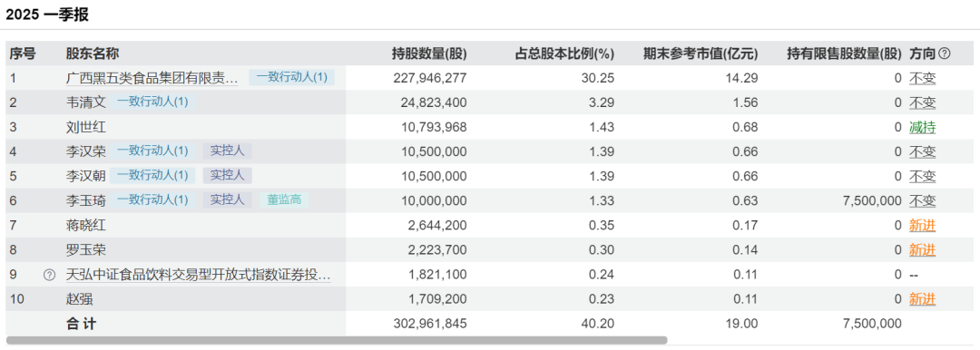
Task: Click 一致行动人(1) tag for 广西黑五类食品集团
Action: (x=292, y=77)
